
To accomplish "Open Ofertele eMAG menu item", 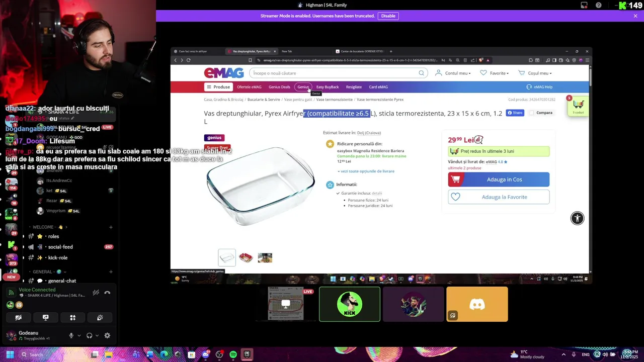I will tap(249, 87).
